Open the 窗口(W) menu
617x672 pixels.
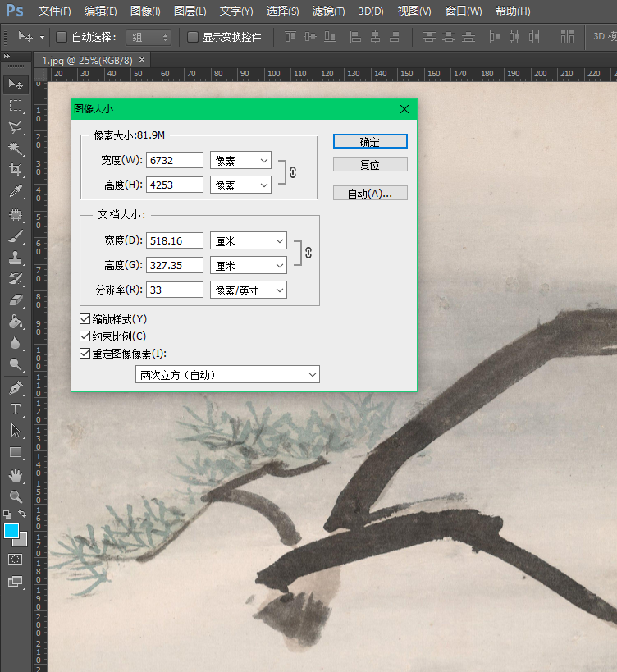pos(464,11)
